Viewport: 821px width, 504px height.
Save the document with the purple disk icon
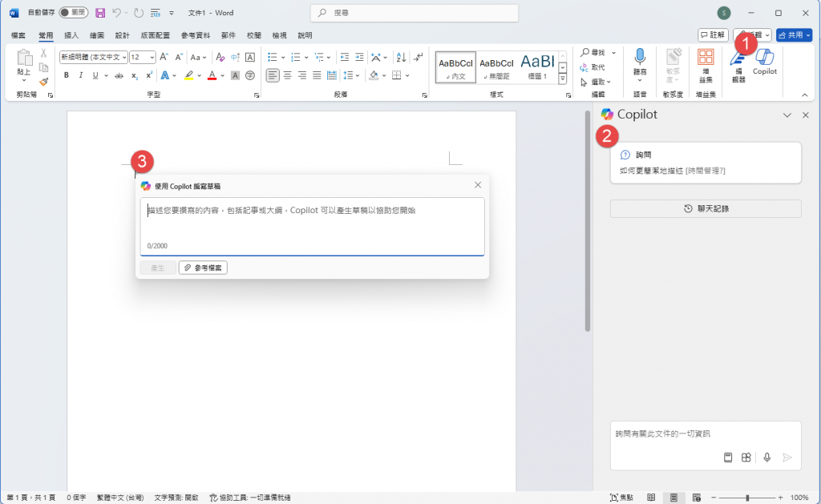(100, 13)
